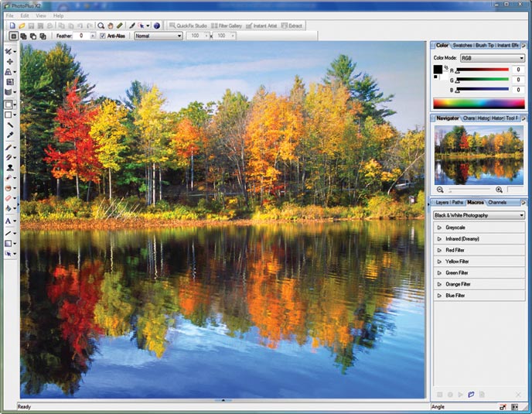Open Instant Artist
The height and width of the screenshot is (414, 532).
point(261,26)
